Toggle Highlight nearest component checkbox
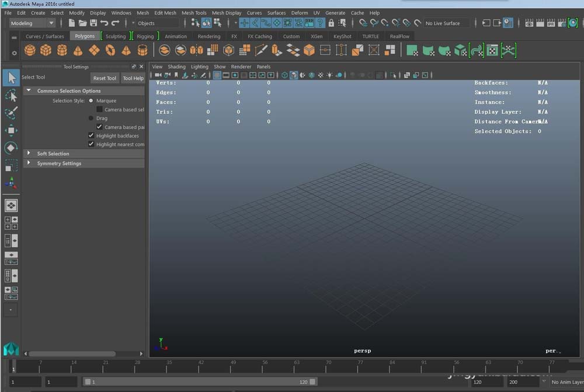This screenshot has width=584, height=392. coord(91,144)
